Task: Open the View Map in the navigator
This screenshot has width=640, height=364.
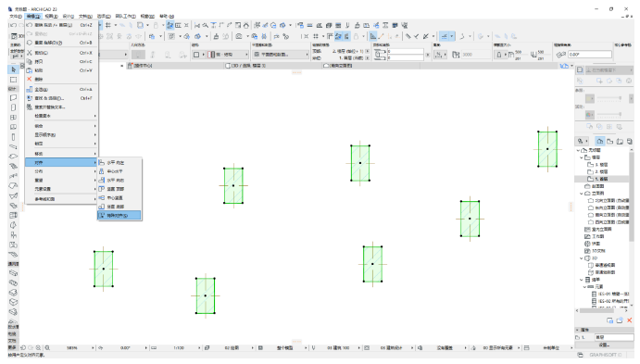Action: tap(609, 141)
